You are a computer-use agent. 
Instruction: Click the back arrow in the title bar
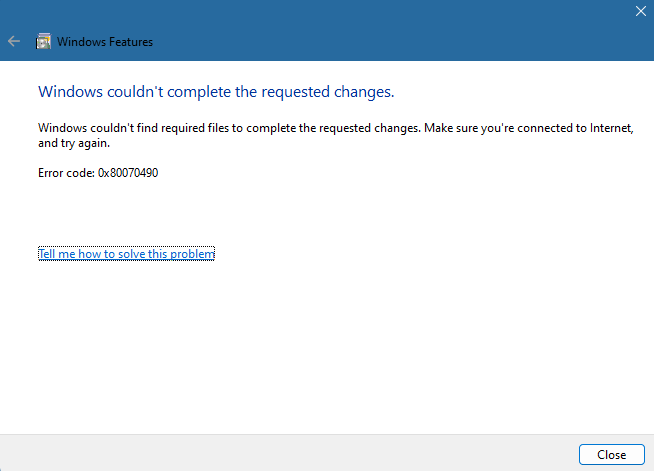14,42
